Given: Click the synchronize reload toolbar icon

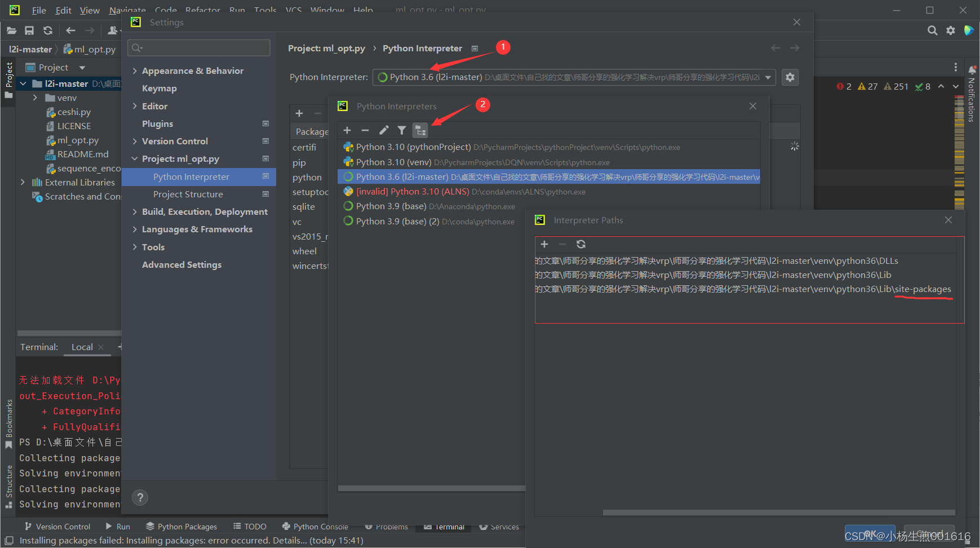Looking at the screenshot, I should click(48, 30).
